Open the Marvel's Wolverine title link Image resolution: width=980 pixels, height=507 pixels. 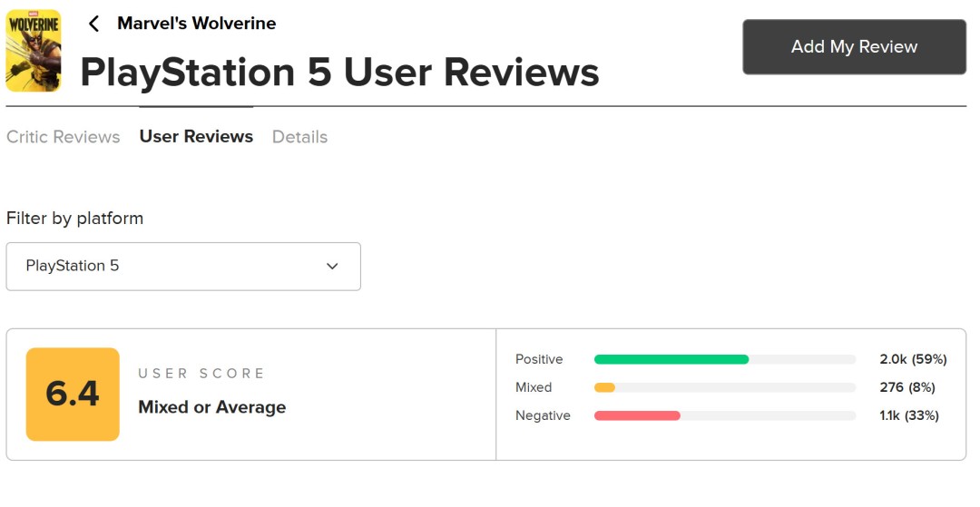[x=196, y=23]
